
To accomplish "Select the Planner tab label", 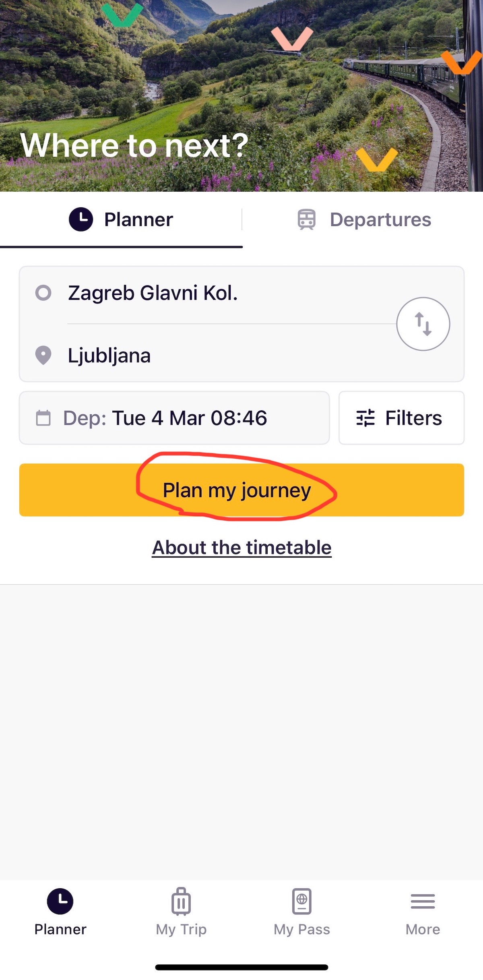I will (x=138, y=220).
